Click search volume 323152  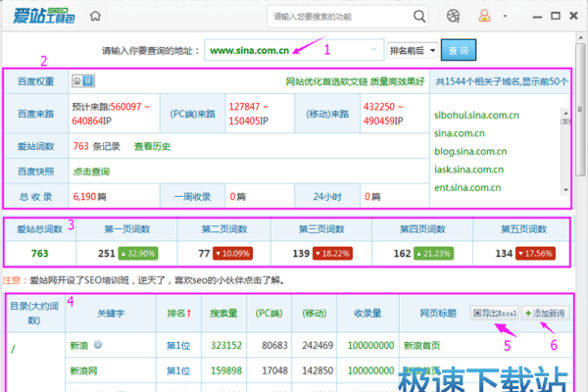(x=226, y=346)
